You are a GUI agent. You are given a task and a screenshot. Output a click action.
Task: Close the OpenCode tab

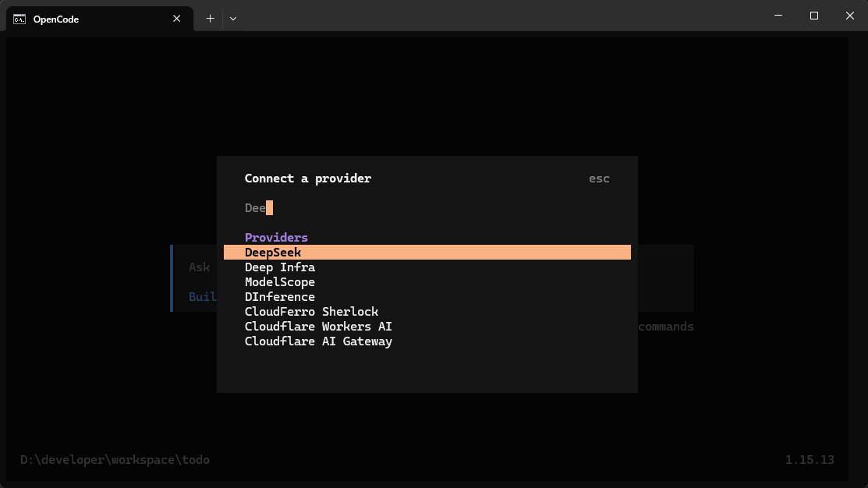tap(176, 19)
